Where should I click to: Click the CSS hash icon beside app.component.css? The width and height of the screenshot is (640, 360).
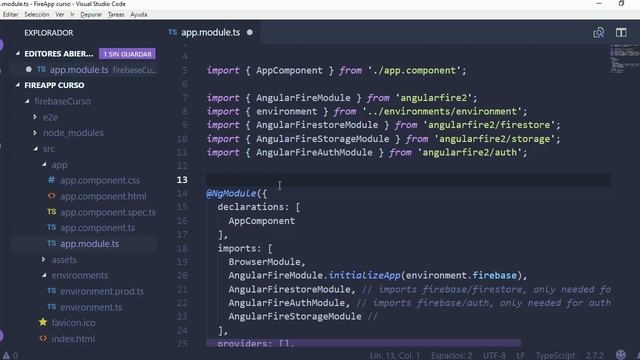(x=51, y=180)
